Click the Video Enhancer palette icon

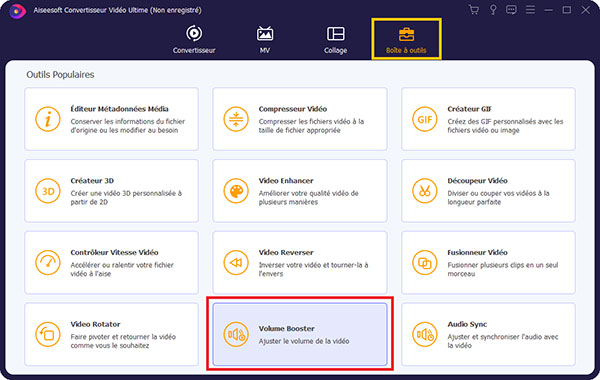click(236, 191)
